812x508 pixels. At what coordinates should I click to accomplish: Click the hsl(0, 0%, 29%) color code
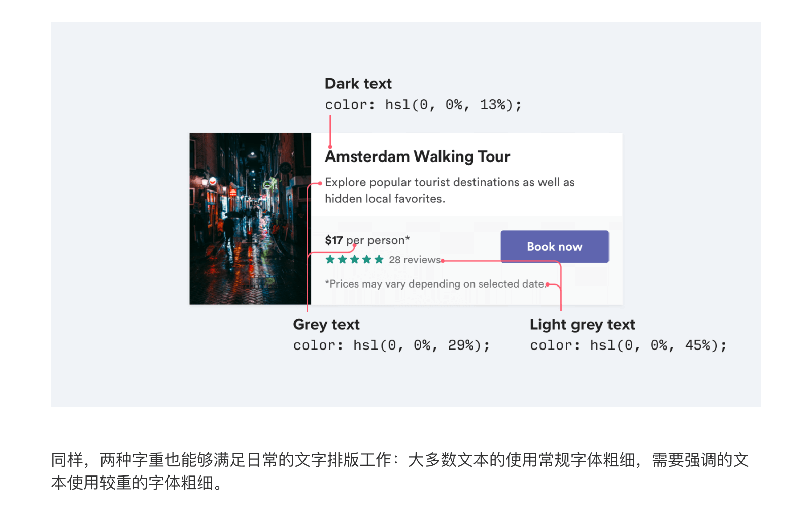(391, 345)
